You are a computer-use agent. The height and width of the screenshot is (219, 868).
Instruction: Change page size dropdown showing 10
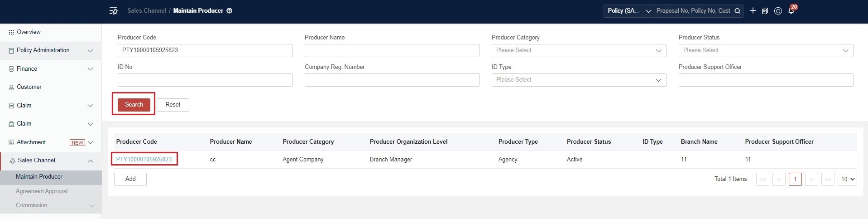847,179
